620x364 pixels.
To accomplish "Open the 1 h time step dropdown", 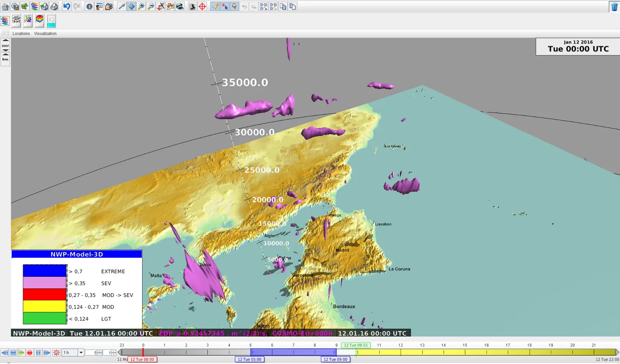I will coord(81,352).
